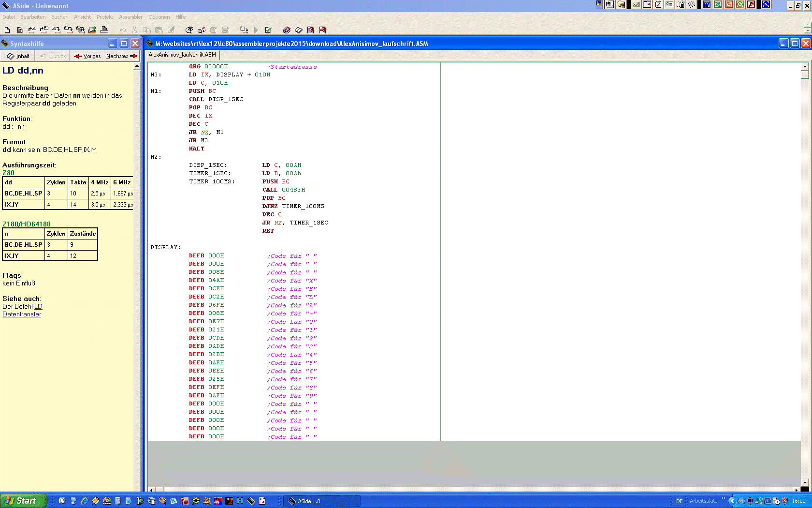Click the Run (play arrow) toolbar icon
Viewport: 812px width, 508px height.
click(256, 30)
